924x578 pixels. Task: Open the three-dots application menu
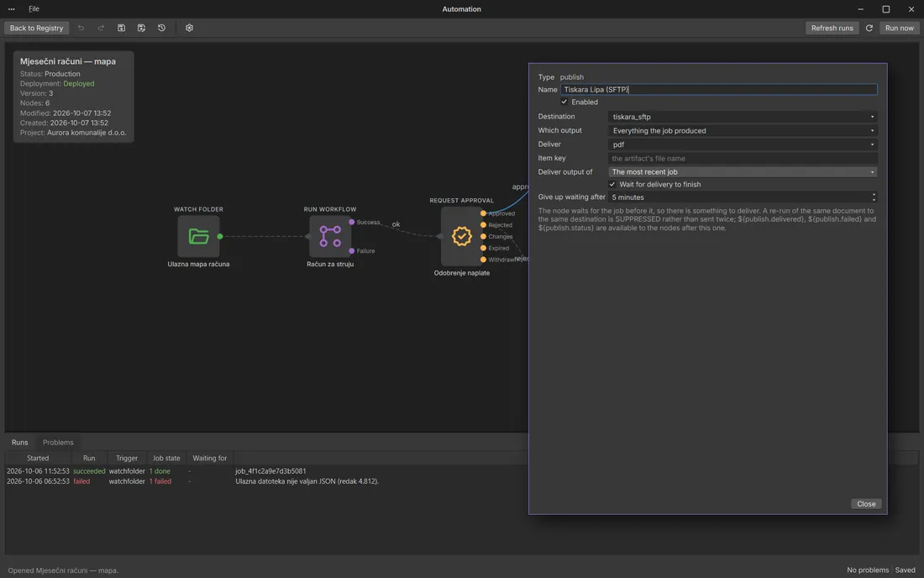coord(11,9)
